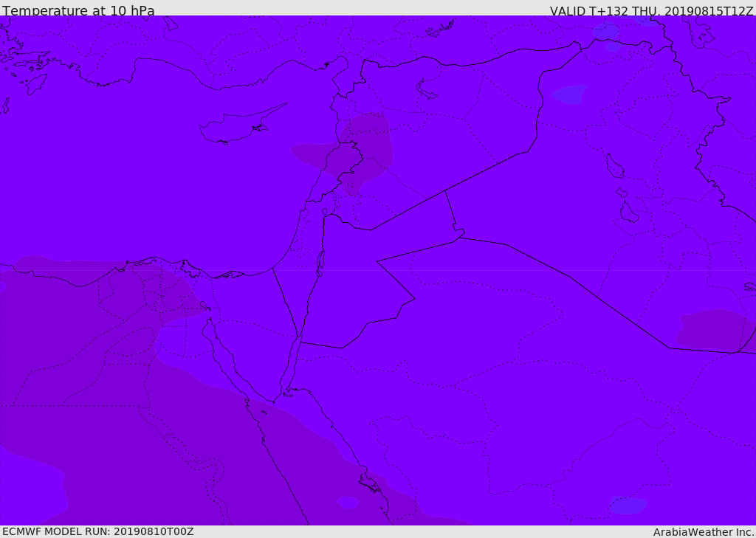Click the 'ArabiaWeather Inc.' credit text

pos(704,532)
